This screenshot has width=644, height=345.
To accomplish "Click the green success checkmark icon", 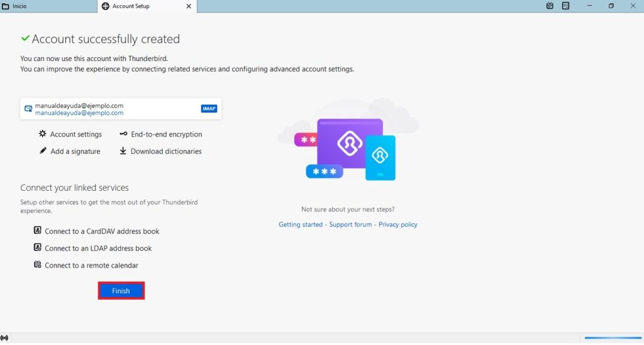I will point(25,38).
